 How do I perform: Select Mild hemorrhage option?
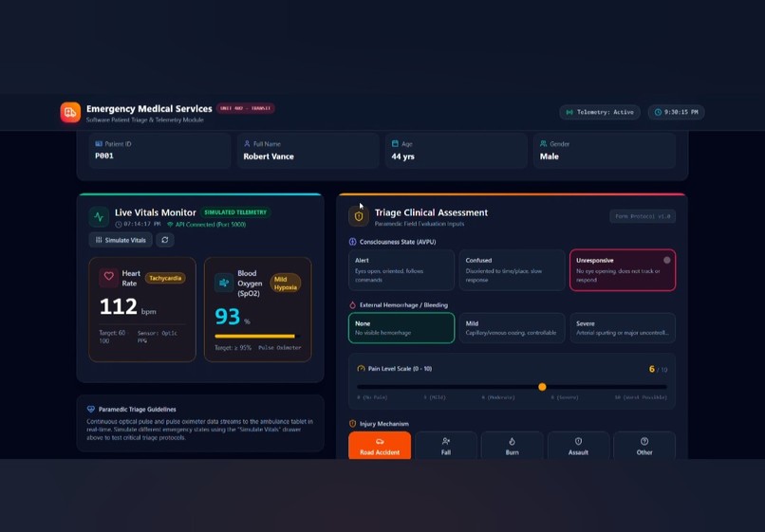coord(512,328)
